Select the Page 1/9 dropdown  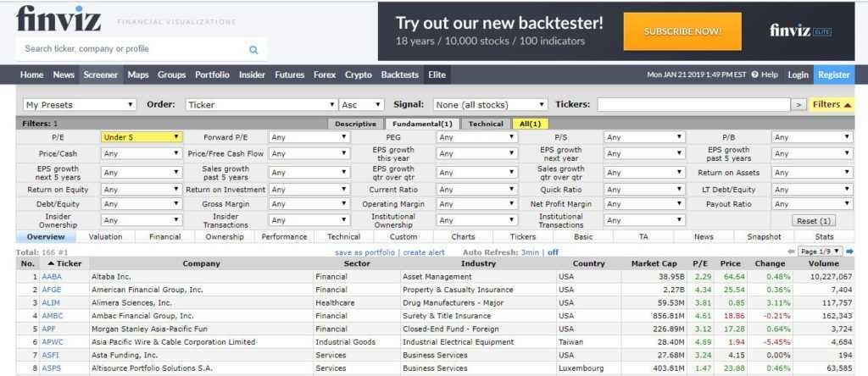point(821,252)
